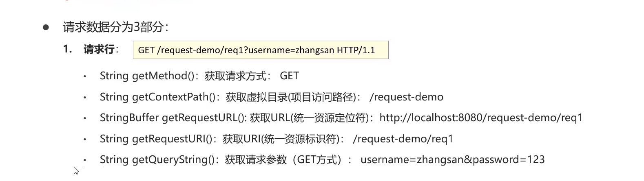Click the GET value after 获取请求方式
The width and height of the screenshot is (644, 181).
290,76
